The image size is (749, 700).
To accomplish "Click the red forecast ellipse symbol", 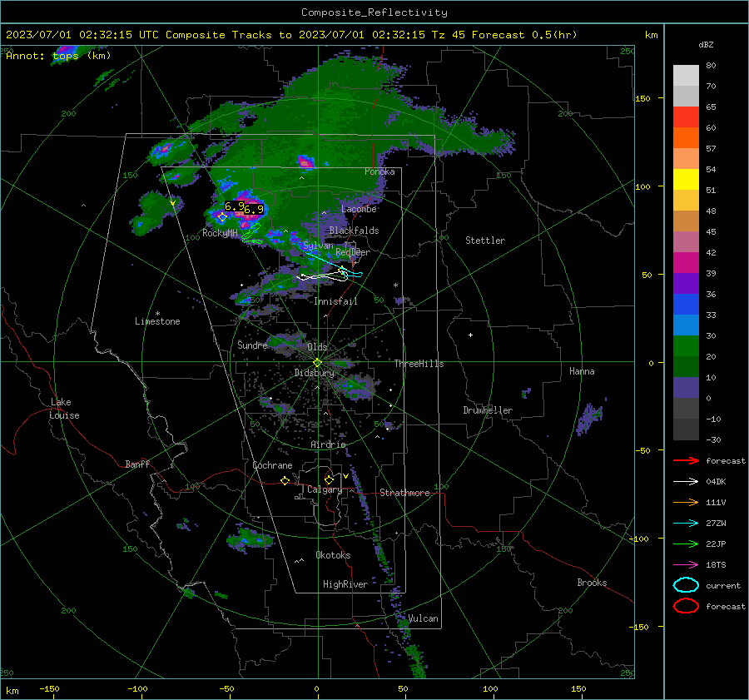I will click(686, 606).
